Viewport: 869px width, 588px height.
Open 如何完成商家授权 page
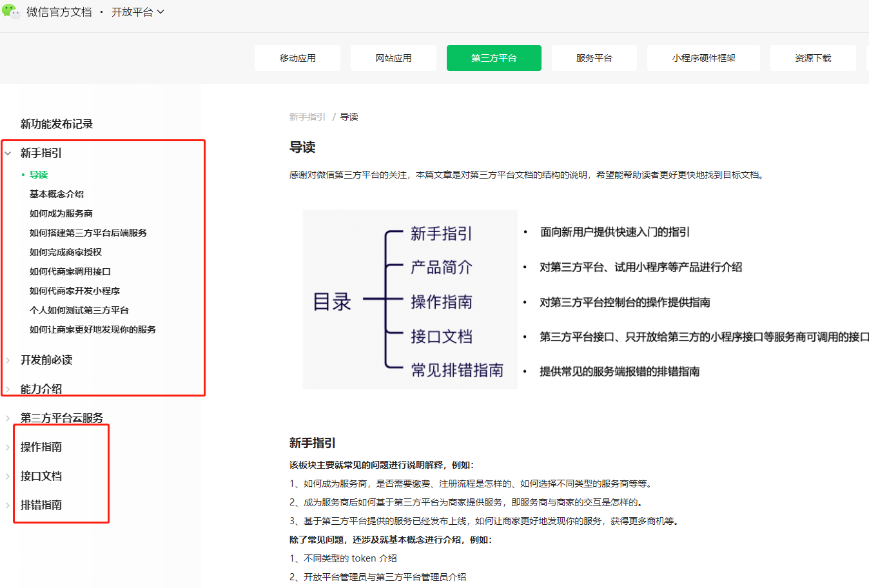(x=66, y=252)
